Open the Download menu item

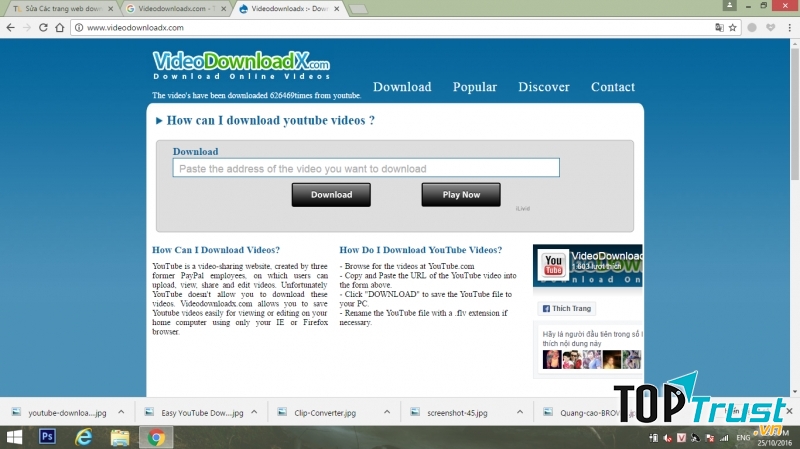[402, 87]
